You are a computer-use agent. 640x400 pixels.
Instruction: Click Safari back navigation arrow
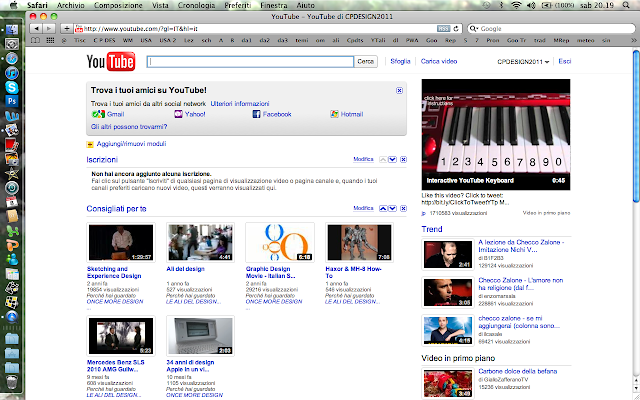click(37, 29)
